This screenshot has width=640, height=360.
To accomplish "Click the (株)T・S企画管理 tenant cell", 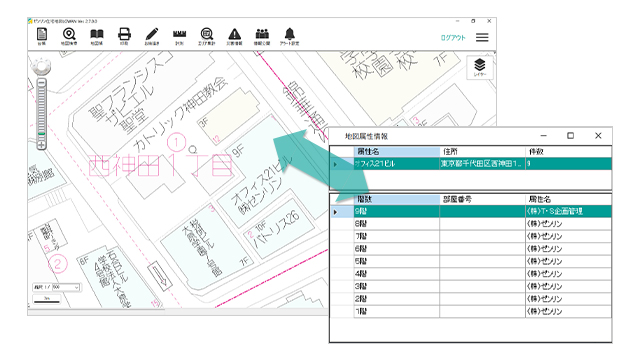I will [569, 211].
